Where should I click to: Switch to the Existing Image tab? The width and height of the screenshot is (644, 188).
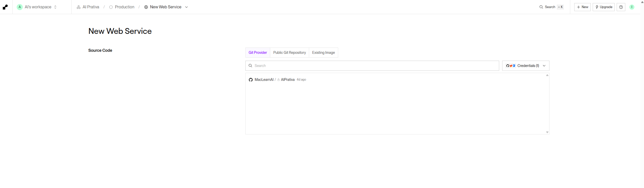pyautogui.click(x=323, y=53)
